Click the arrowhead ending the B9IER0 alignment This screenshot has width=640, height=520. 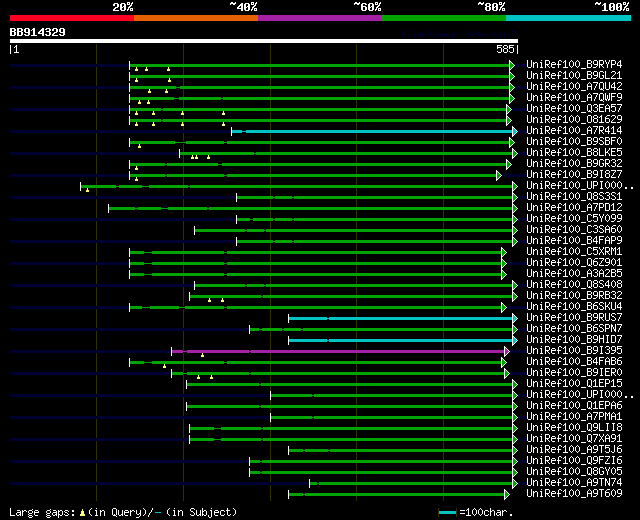click(507, 373)
